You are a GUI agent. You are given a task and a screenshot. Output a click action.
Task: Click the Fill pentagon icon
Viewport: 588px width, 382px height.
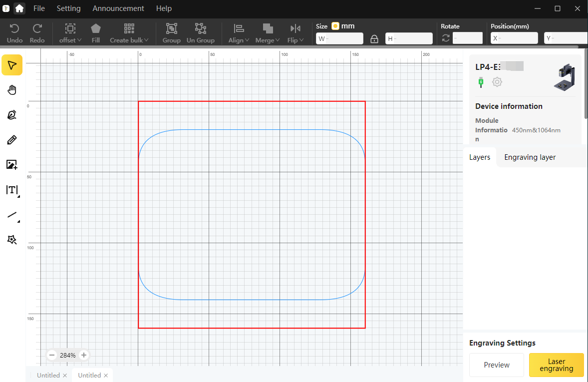point(96,29)
